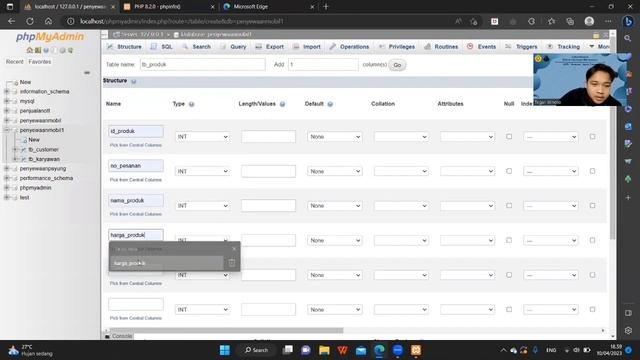Viewport: 640px width, 360px height.
Task: Toggle Null checkbox for harga_produk row
Action: (509, 240)
